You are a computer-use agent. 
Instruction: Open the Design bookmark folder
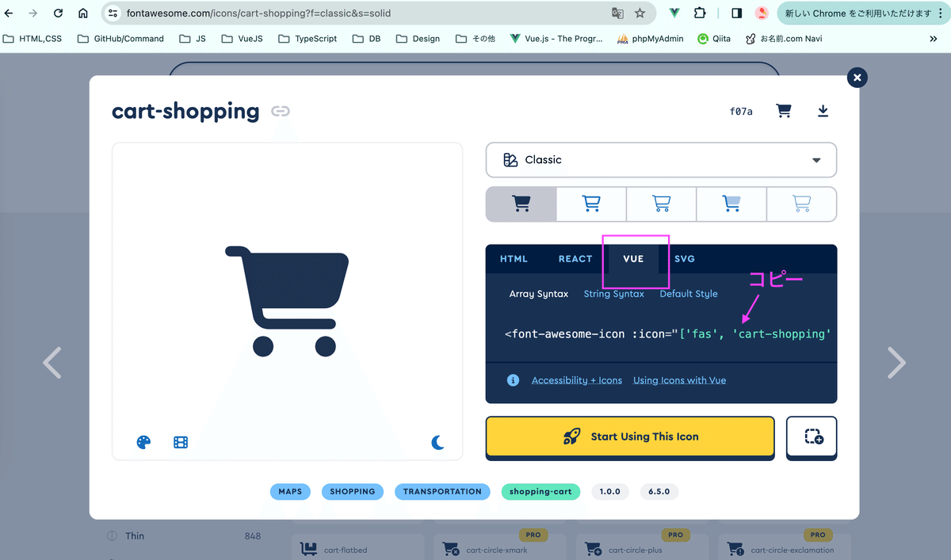pos(418,38)
